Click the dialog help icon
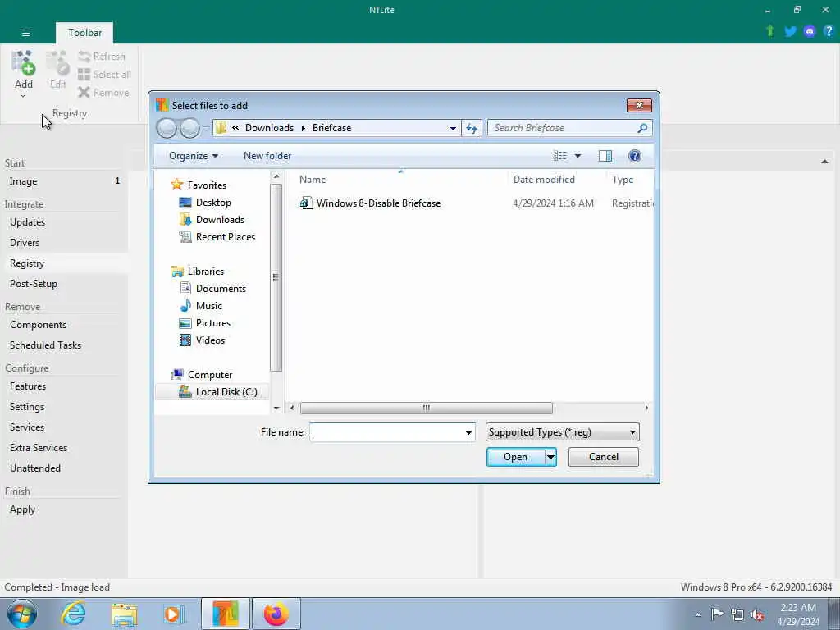Screen dimensions: 840x630 (x=635, y=155)
